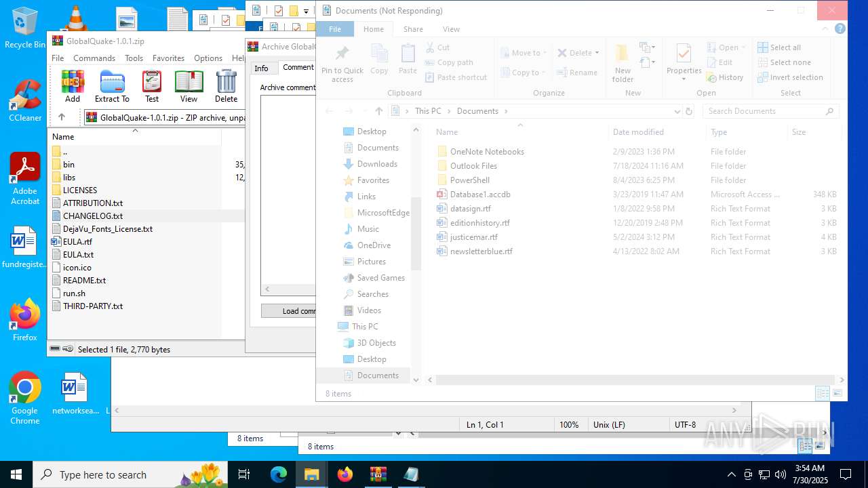Go up one folder level in WinRAR
The height and width of the screenshot is (488, 868).
(61, 117)
